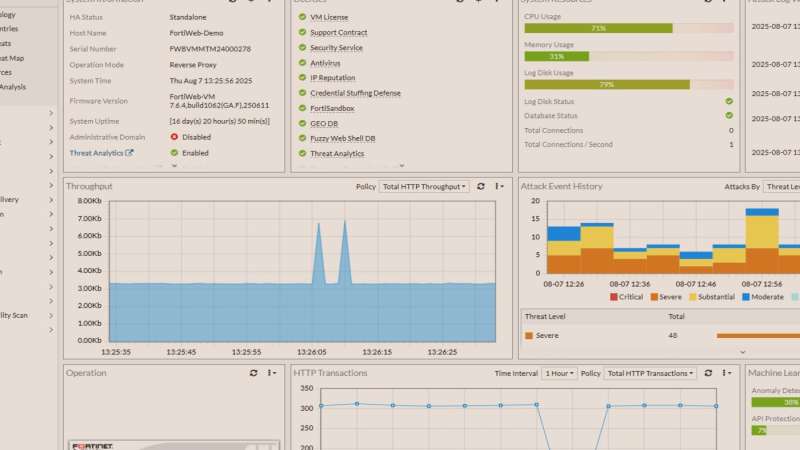Toggle the Substantial series in chart legend
800x450 pixels.
pyautogui.click(x=712, y=297)
